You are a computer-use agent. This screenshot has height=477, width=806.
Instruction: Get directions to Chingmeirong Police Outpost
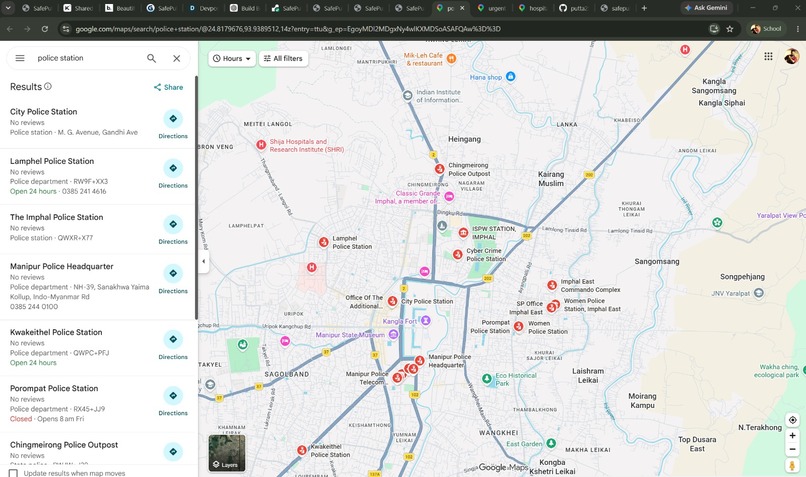click(173, 451)
